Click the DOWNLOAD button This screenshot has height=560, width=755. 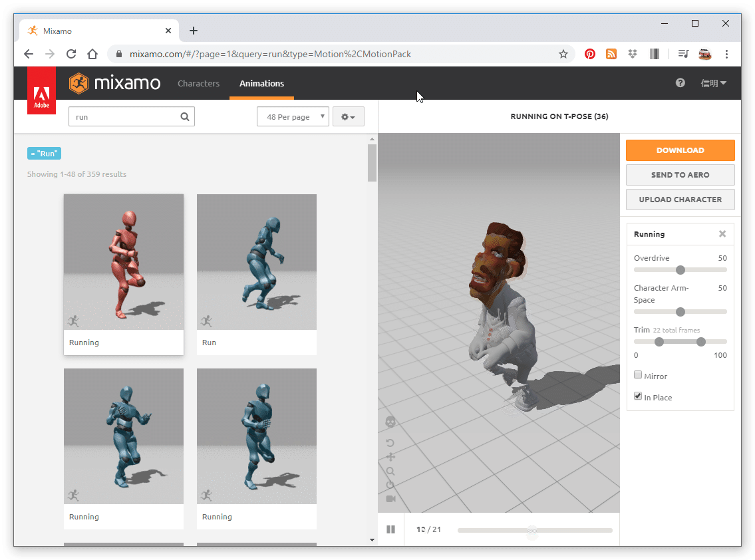[x=680, y=150]
